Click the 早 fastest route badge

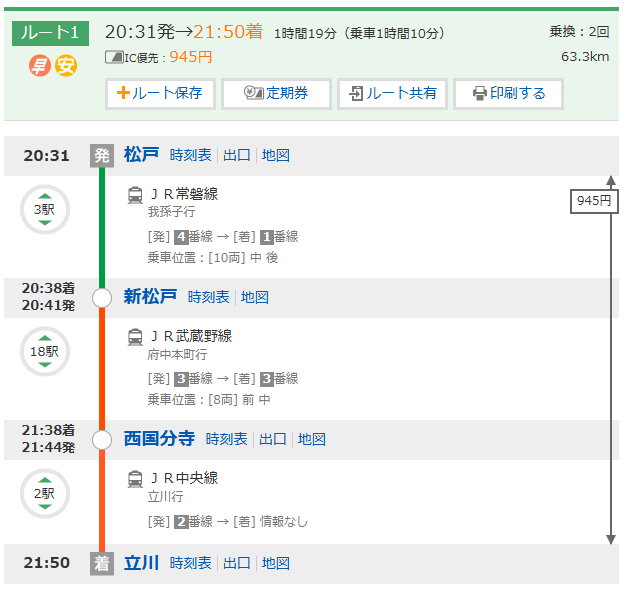coord(40,66)
